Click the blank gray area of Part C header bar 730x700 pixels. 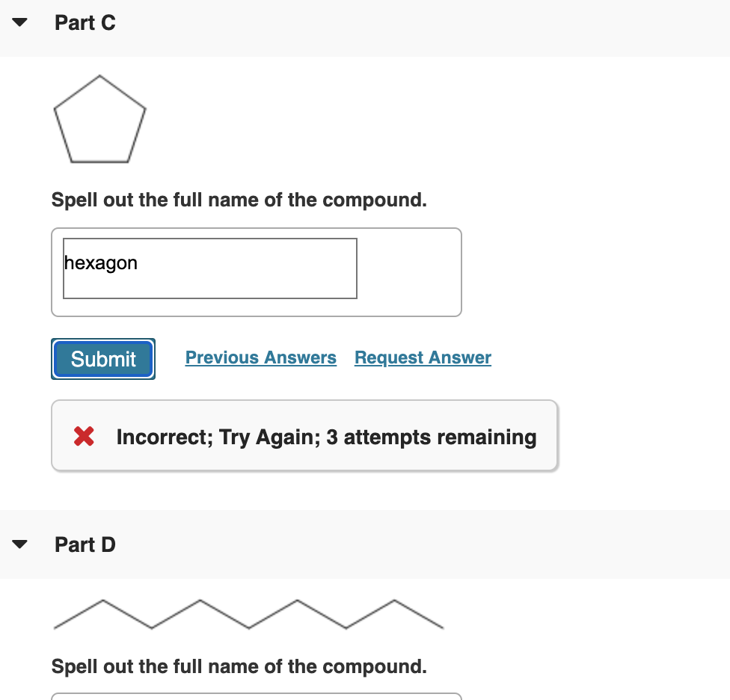419,28
